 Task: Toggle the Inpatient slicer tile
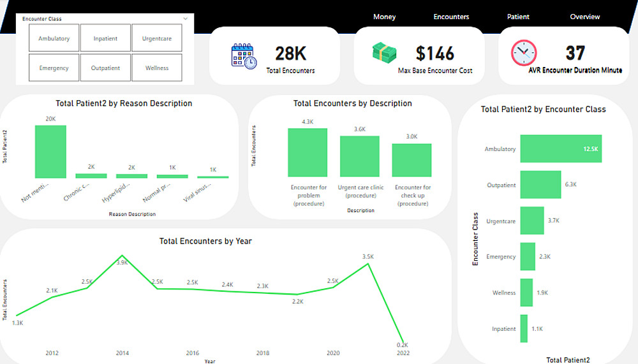105,38
